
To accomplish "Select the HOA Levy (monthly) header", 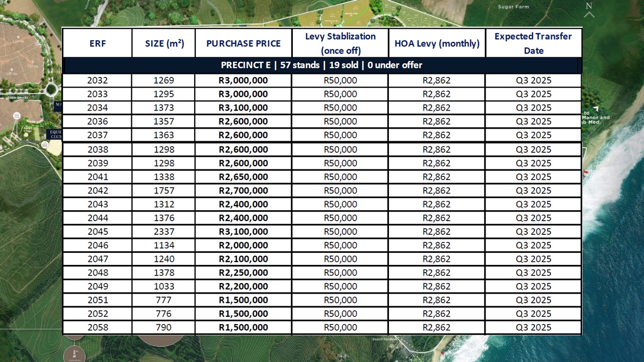I will pos(437,43).
